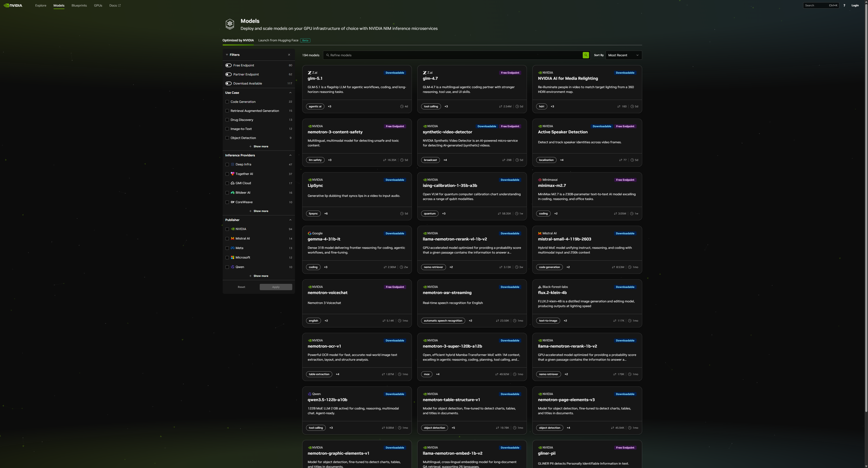Screen dimensions: 868x468
Task: Toggle the Download Available filter switch
Action: [229, 84]
